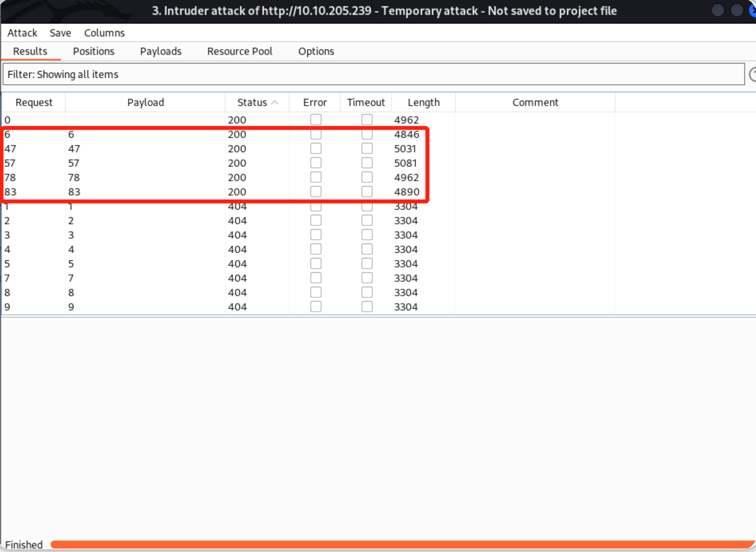Screen dimensions: 756x552
Task: Click status 404 in request 9 row
Action: 237,307
